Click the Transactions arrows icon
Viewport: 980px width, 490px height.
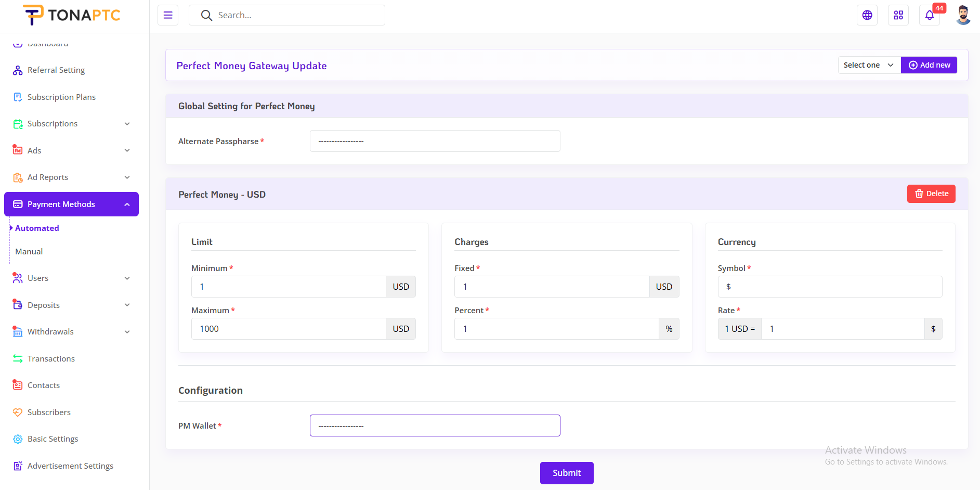coord(18,359)
